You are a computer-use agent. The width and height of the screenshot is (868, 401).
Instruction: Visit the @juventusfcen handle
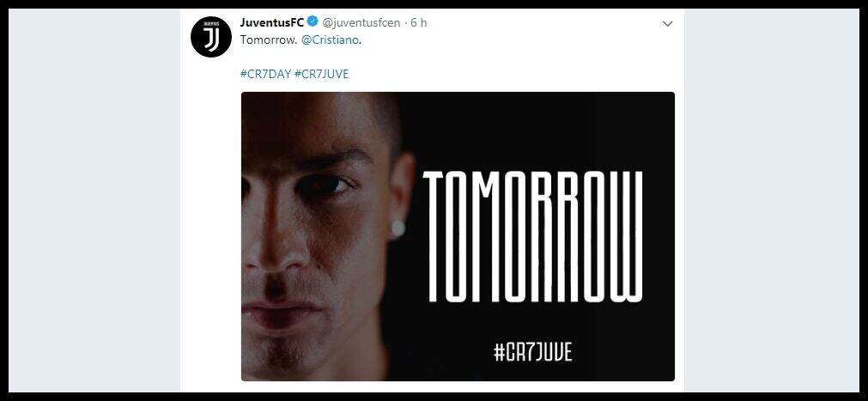click(361, 23)
